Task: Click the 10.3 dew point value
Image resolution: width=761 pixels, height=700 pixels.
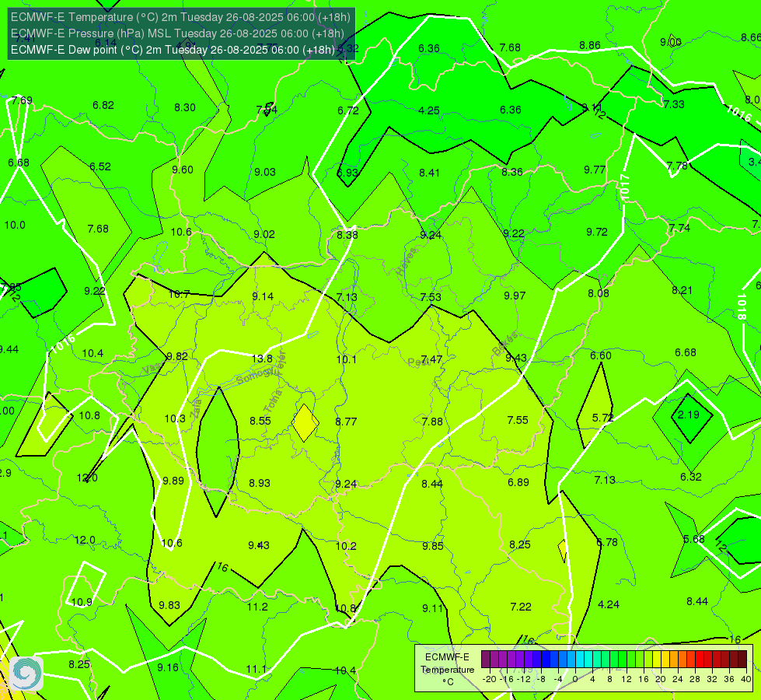Action: click(175, 418)
